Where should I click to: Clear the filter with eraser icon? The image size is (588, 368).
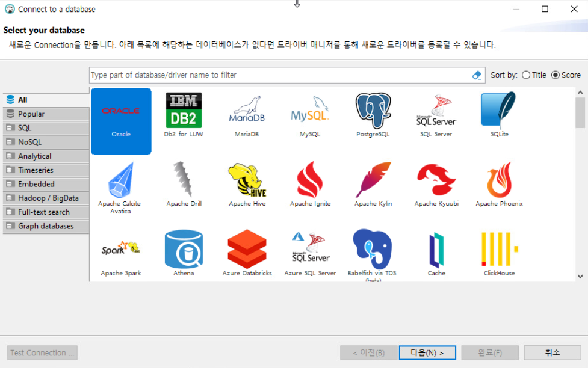coord(477,75)
